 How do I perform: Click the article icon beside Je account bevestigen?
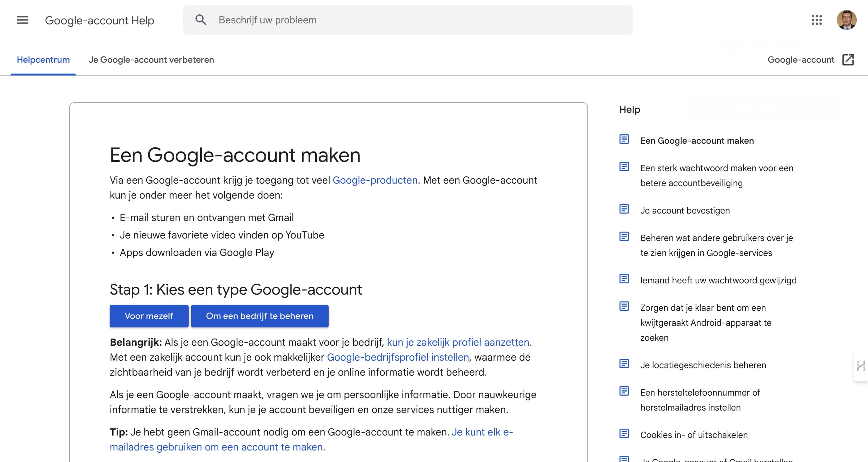(625, 209)
